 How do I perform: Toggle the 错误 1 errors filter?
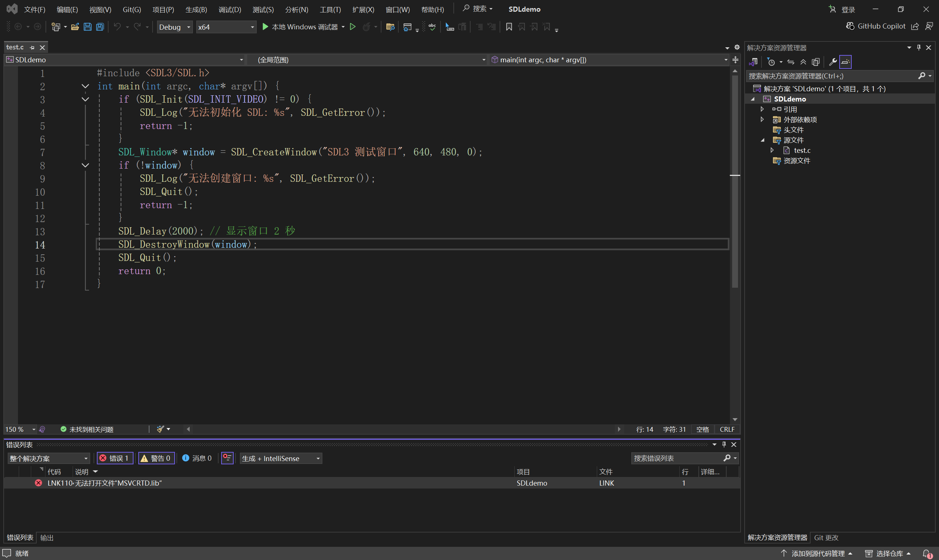pos(115,458)
